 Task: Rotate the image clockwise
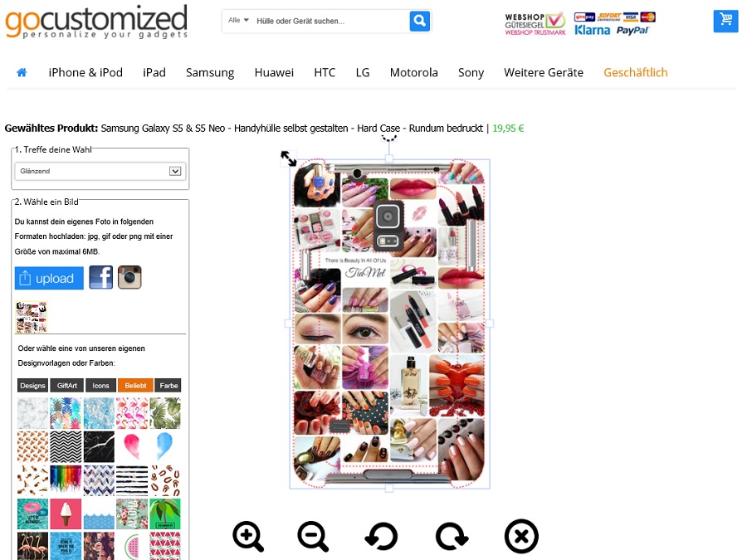point(452,536)
